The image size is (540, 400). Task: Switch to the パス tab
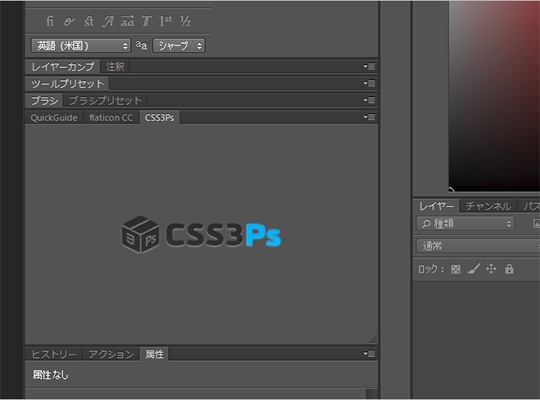point(530,206)
